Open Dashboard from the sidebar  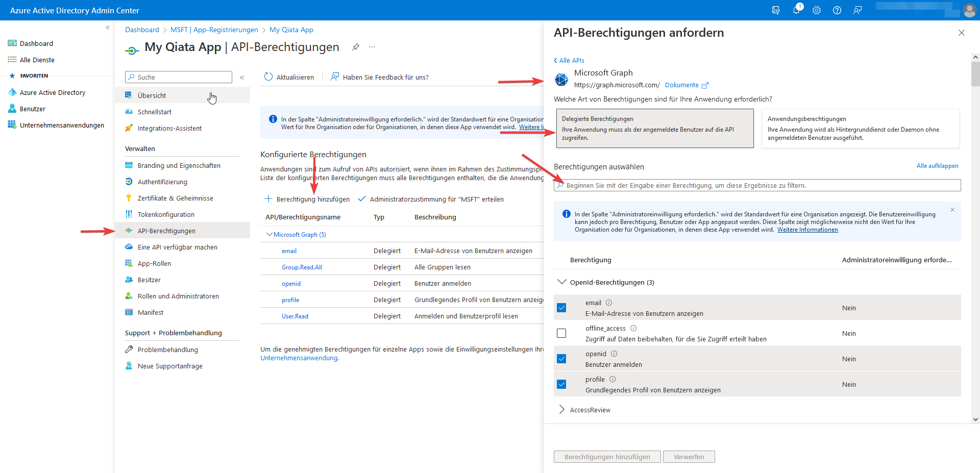coord(36,43)
